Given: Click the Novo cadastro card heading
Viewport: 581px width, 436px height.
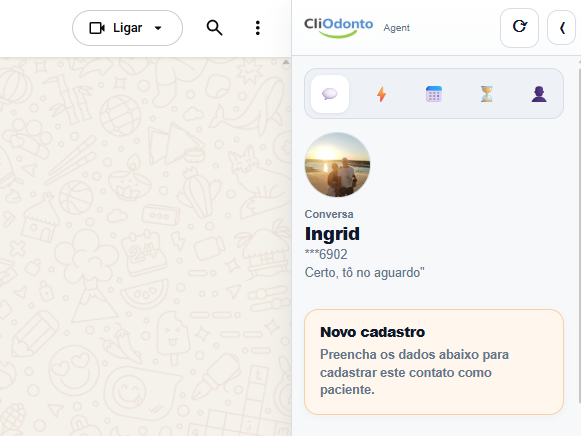Looking at the screenshot, I should [372, 332].
